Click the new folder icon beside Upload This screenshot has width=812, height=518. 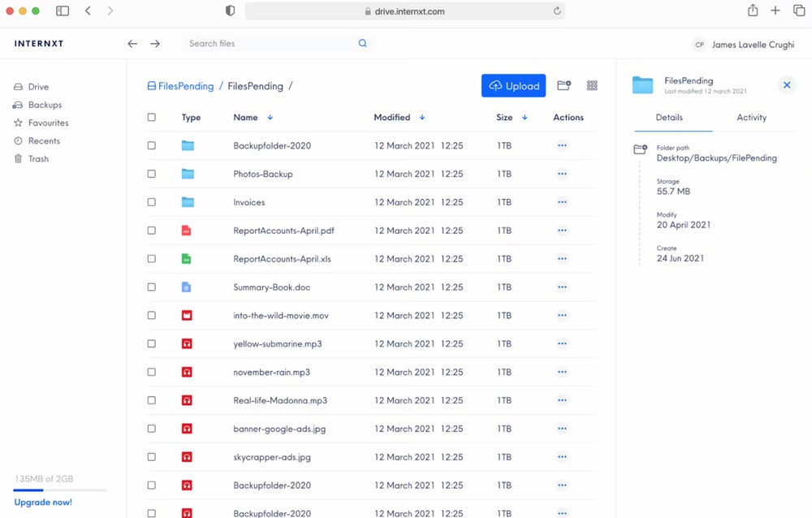(564, 85)
